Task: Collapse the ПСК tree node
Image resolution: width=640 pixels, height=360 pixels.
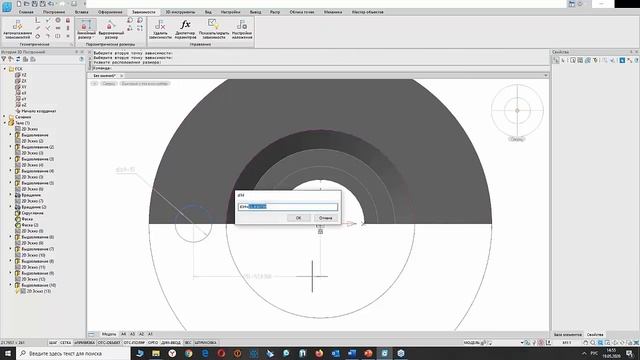Action: point(5,69)
